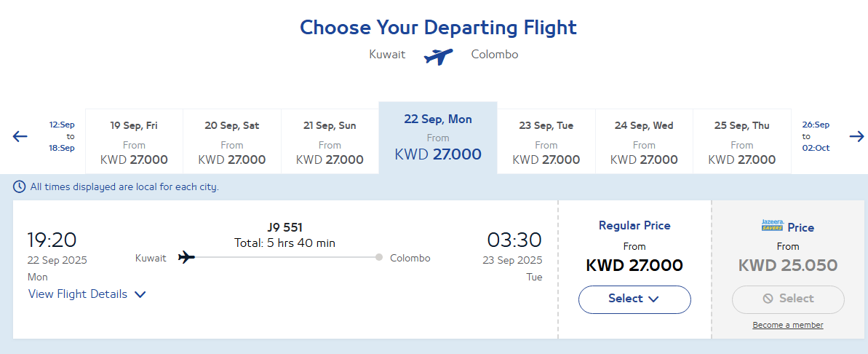Select the 20 Sep, Sat date tab
This screenshot has width=868, height=354.
tap(232, 142)
